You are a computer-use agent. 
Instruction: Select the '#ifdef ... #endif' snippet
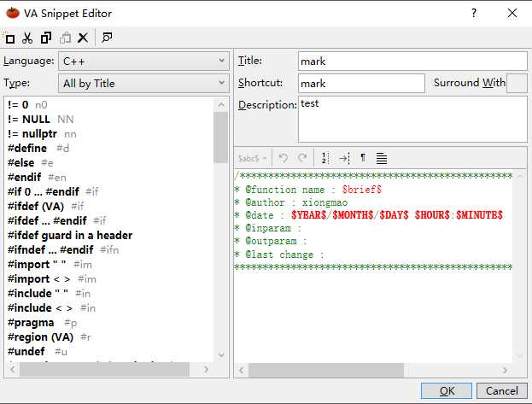coord(57,221)
